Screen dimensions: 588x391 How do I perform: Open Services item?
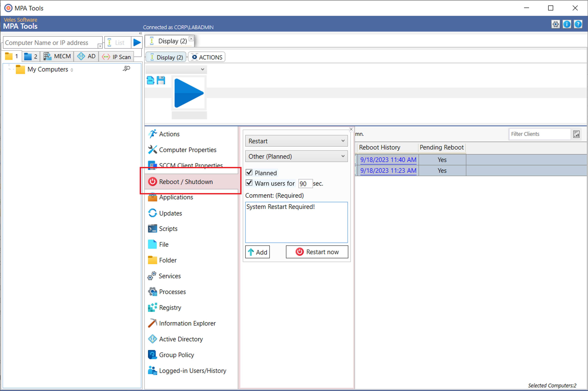pyautogui.click(x=164, y=276)
